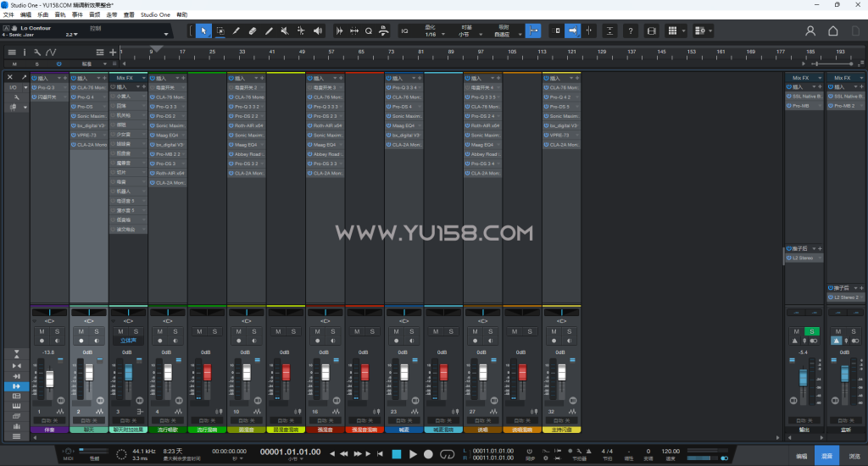Open the question mark help icon
Viewport: 868px width, 466px height.
pyautogui.click(x=630, y=31)
